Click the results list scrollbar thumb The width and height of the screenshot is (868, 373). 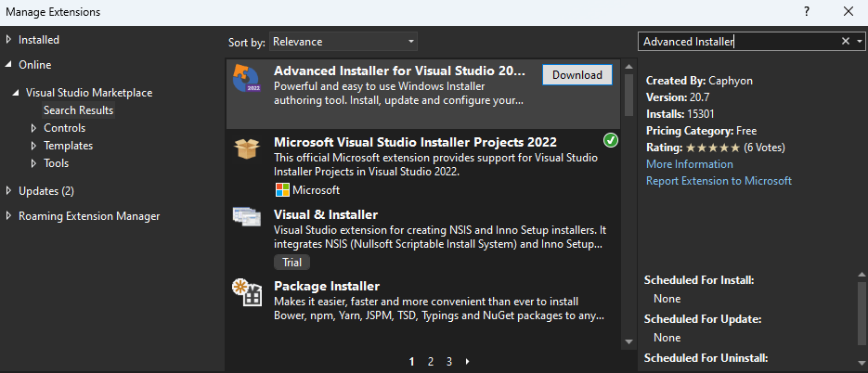(628, 95)
